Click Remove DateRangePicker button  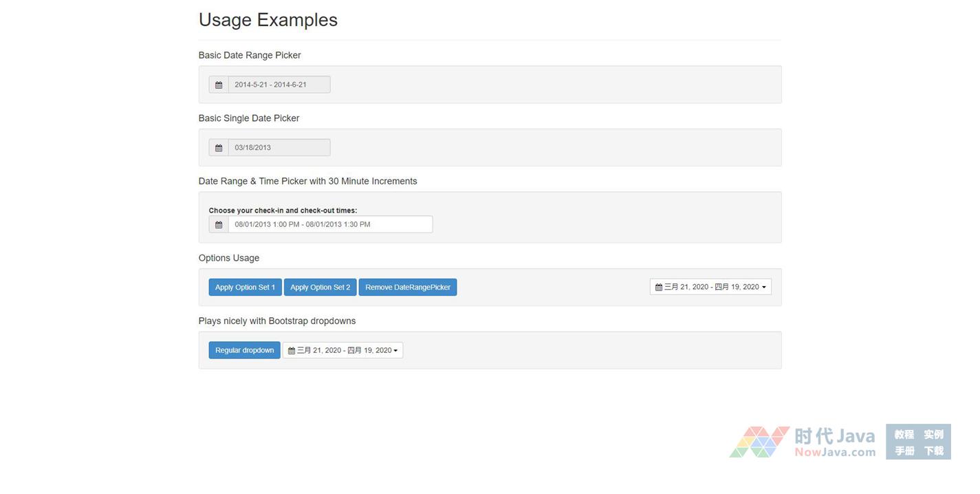[408, 287]
